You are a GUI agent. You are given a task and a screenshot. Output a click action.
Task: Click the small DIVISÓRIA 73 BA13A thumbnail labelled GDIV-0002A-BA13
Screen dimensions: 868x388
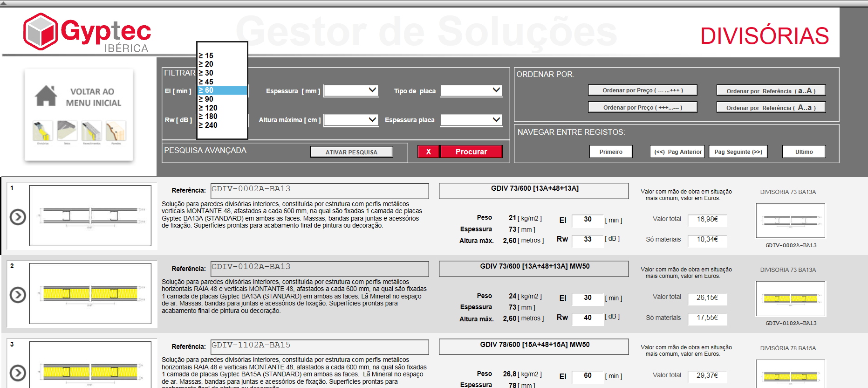pyautogui.click(x=791, y=221)
